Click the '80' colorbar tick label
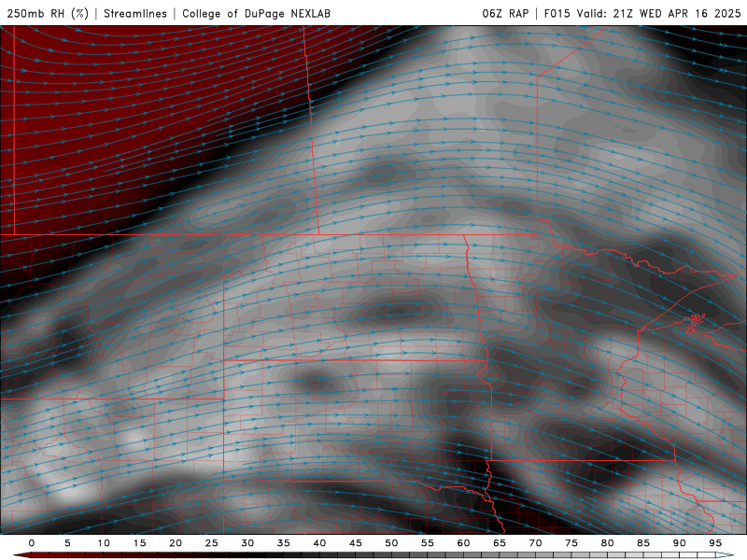Image resolution: width=747 pixels, height=560 pixels. click(x=607, y=543)
